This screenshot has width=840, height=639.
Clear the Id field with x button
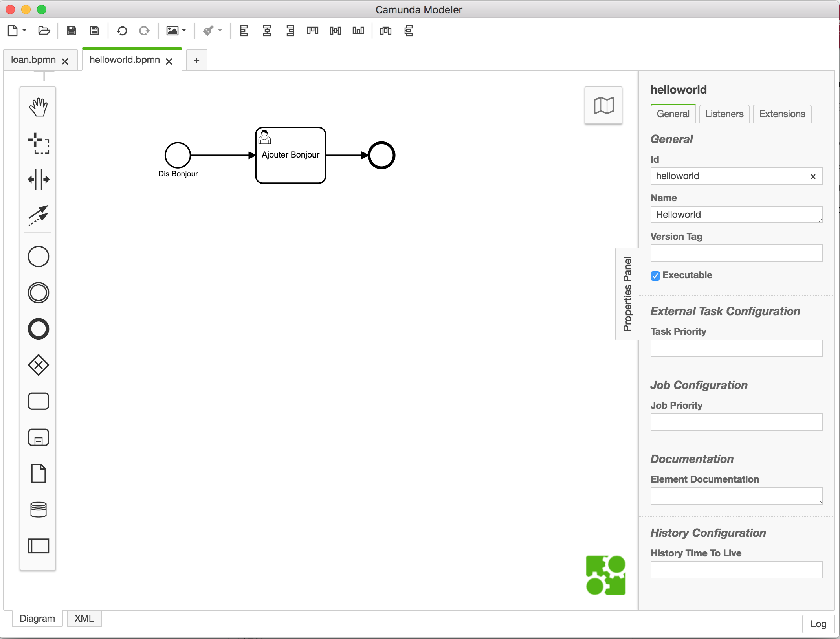pos(813,176)
